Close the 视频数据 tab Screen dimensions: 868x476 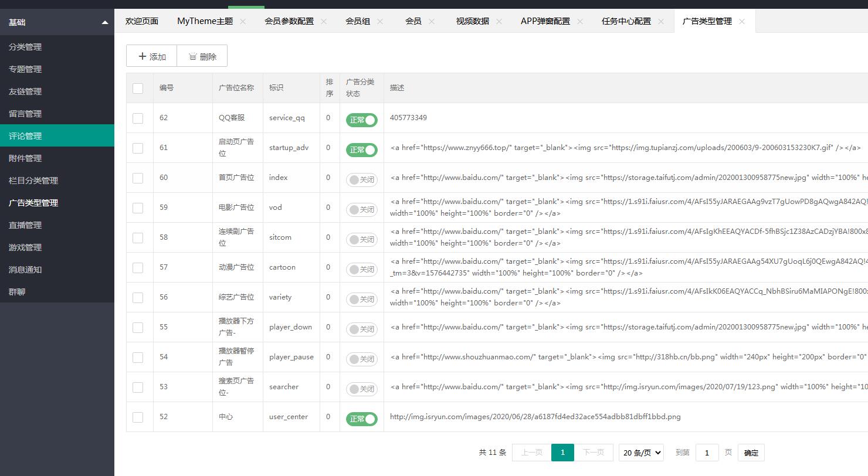pos(499,21)
